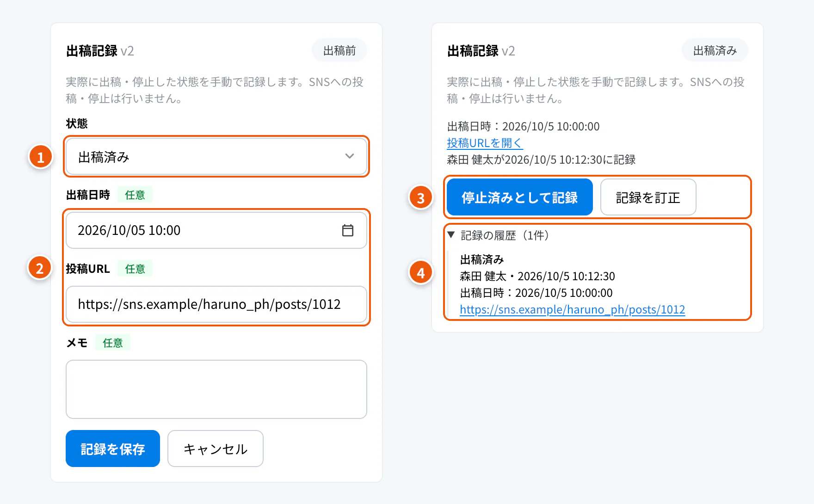Click the 出稿日時：2026/10/5 10:00:00 line above 投稿URLを開く
This screenshot has height=504, width=814.
pos(523,126)
